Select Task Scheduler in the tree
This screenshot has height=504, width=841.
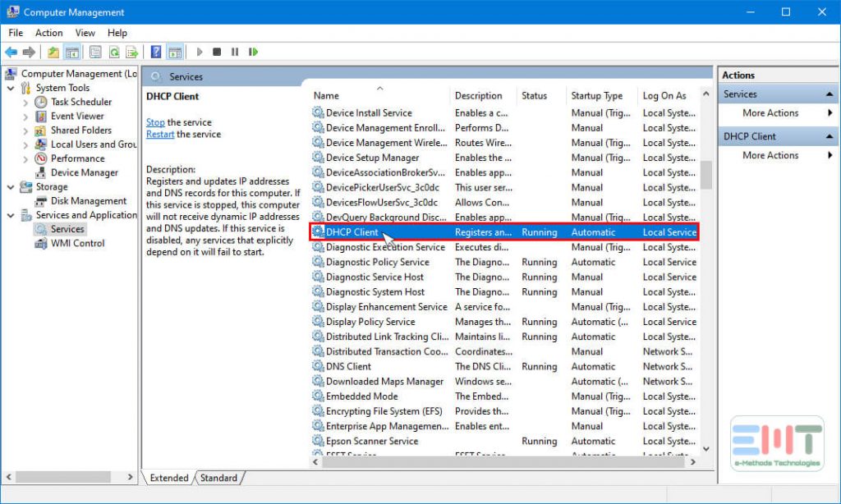(81, 102)
